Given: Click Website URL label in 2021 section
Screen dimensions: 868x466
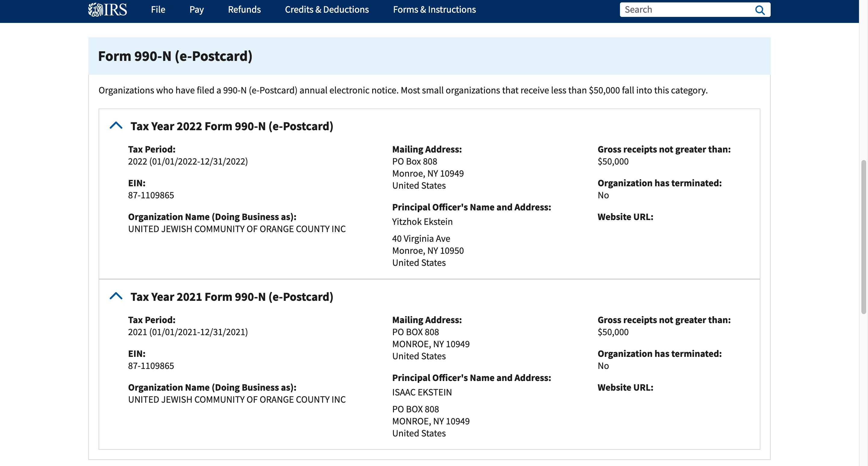Looking at the screenshot, I should coord(625,388).
